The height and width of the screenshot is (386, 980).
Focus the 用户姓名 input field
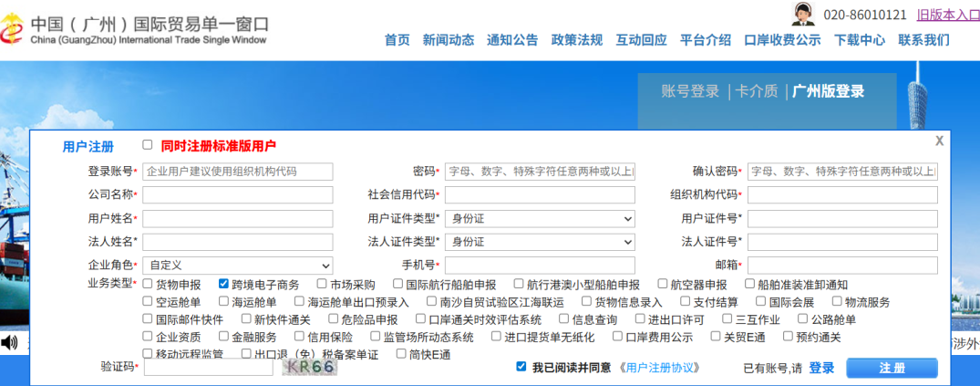click(x=238, y=219)
